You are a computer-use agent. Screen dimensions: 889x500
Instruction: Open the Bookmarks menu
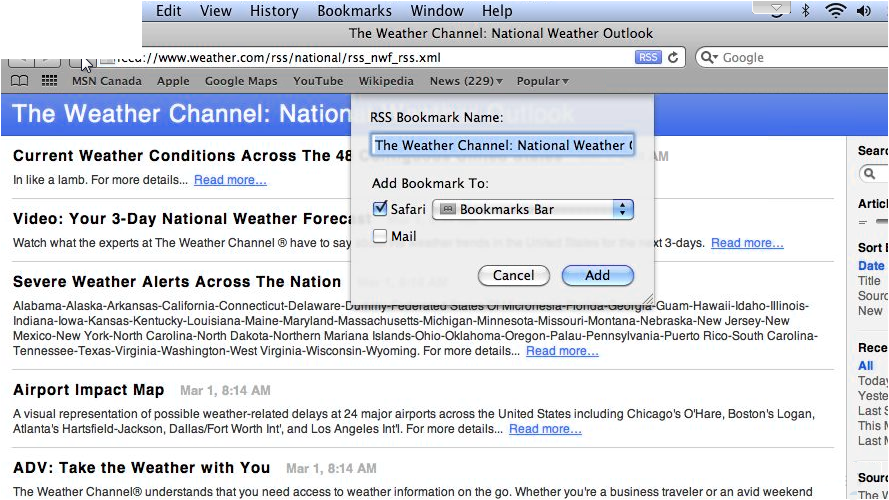pos(354,11)
